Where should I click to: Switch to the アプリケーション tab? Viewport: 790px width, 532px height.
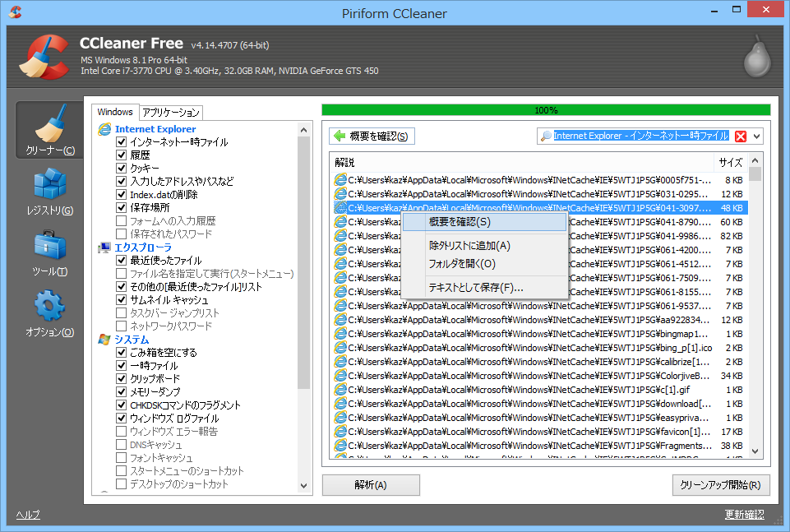click(171, 113)
